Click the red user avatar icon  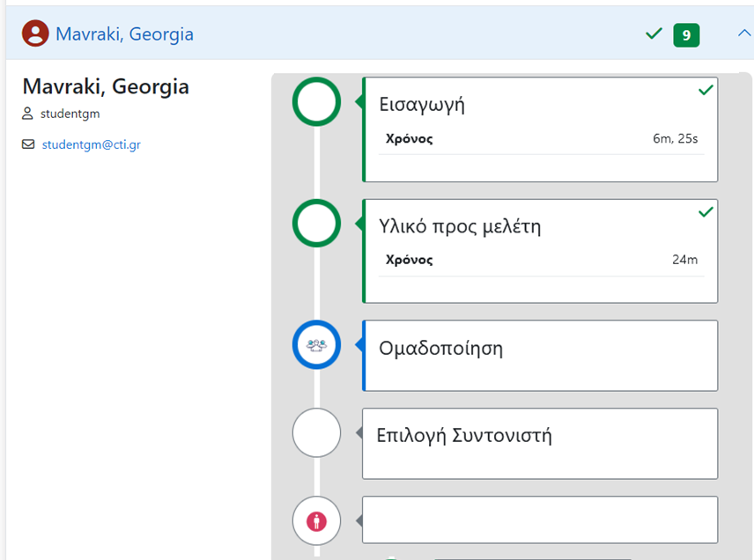35,33
